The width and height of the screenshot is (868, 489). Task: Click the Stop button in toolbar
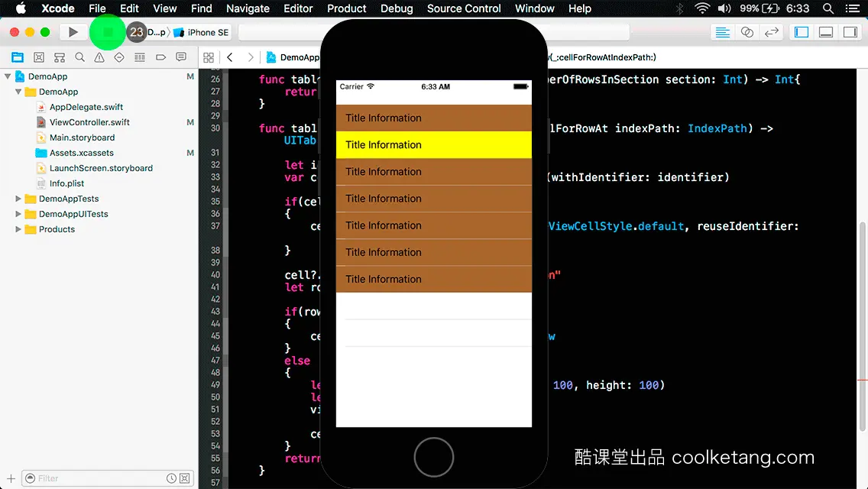[x=108, y=32]
